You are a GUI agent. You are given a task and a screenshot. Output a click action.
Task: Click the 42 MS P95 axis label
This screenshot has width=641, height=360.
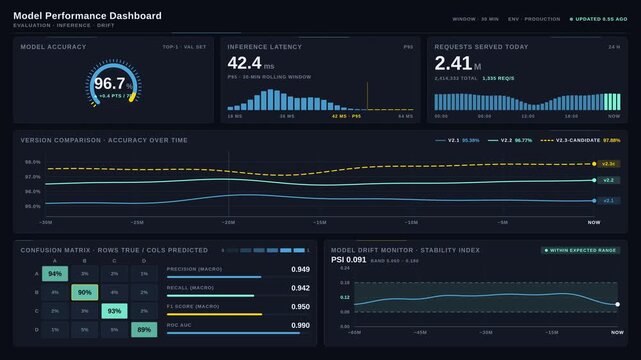pos(346,116)
